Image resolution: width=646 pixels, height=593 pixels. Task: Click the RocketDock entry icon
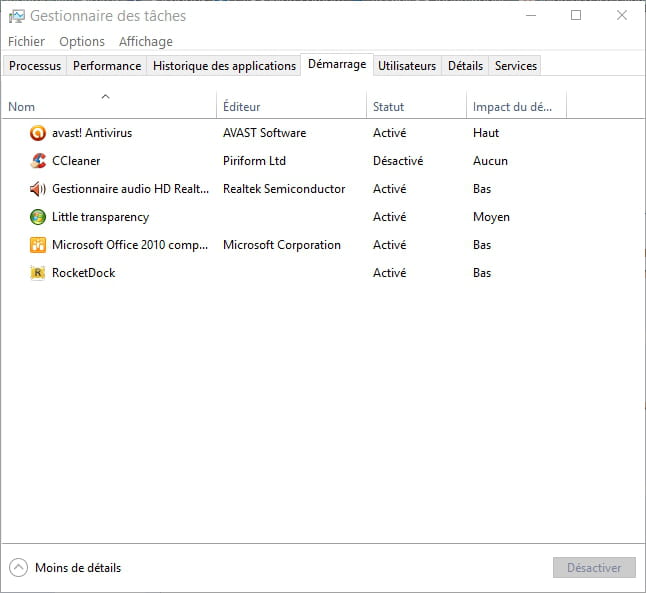38,273
